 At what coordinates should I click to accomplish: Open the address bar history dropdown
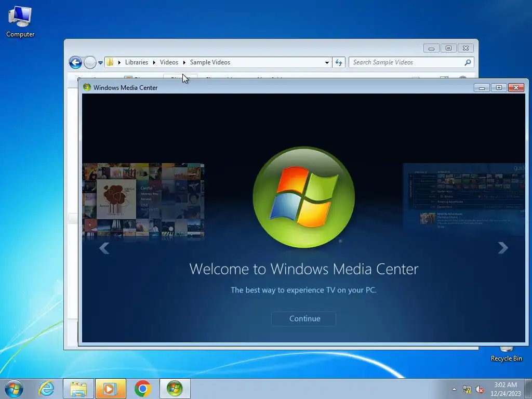[327, 62]
